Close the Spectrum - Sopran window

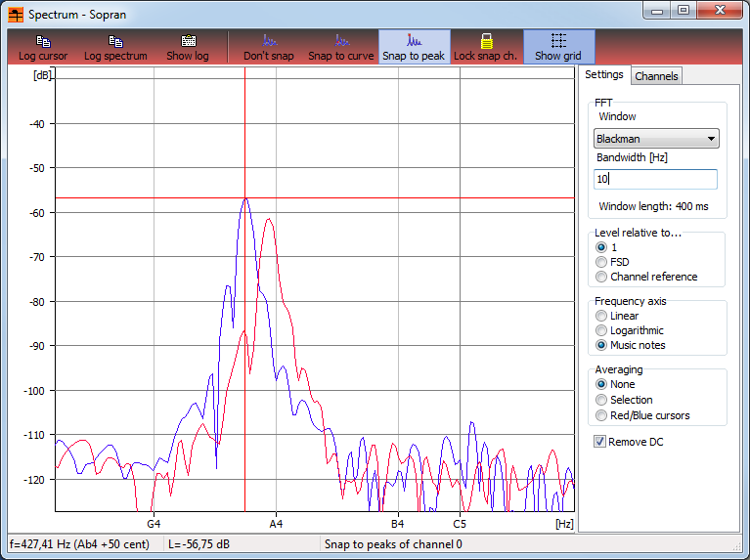720,11
